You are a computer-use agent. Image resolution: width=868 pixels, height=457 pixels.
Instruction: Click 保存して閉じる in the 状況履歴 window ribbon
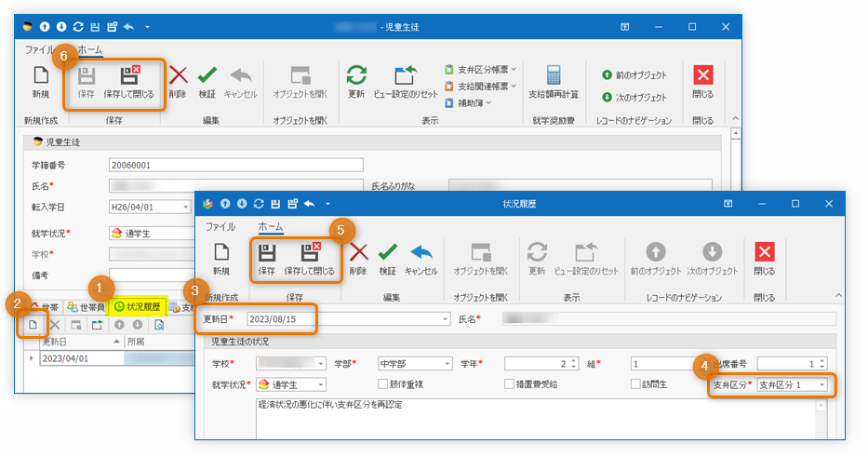[x=310, y=260]
